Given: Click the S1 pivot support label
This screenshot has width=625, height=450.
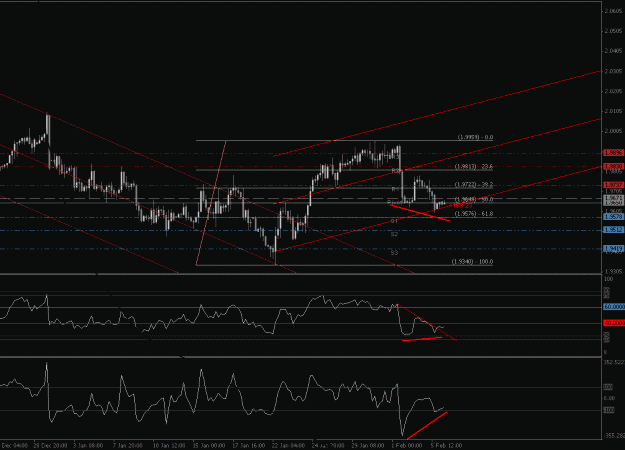Looking at the screenshot, I should [x=394, y=221].
